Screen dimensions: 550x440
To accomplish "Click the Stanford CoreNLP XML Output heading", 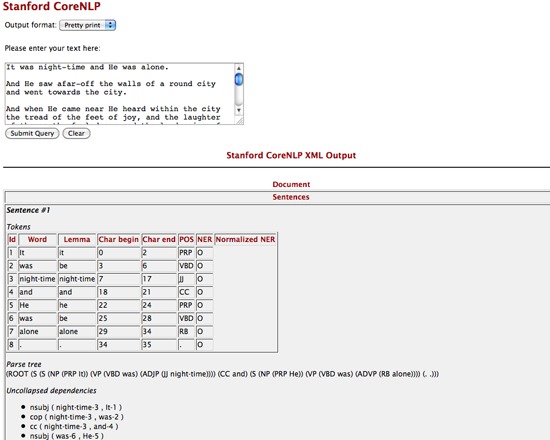I will 291,155.
